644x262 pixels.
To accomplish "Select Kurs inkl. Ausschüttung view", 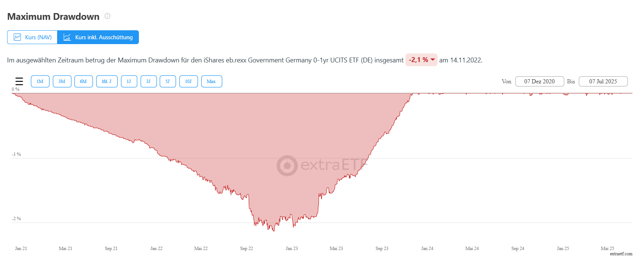I will [x=98, y=37].
